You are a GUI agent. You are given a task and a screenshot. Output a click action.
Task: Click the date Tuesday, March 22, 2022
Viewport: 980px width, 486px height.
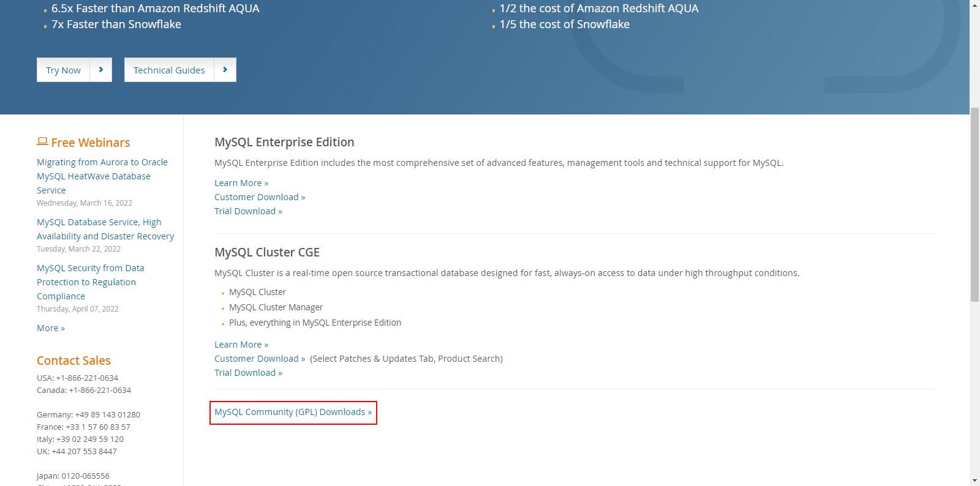(x=78, y=249)
